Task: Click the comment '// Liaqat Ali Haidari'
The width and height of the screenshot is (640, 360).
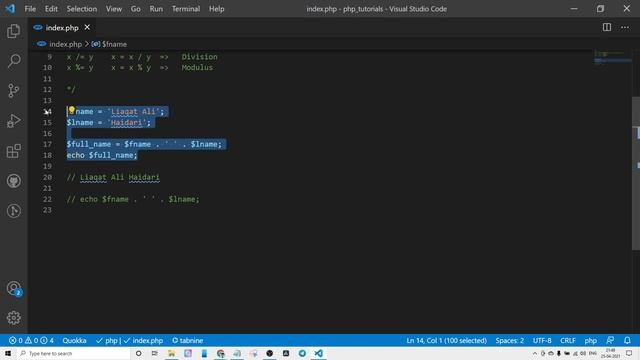Action: pyautogui.click(x=113, y=177)
